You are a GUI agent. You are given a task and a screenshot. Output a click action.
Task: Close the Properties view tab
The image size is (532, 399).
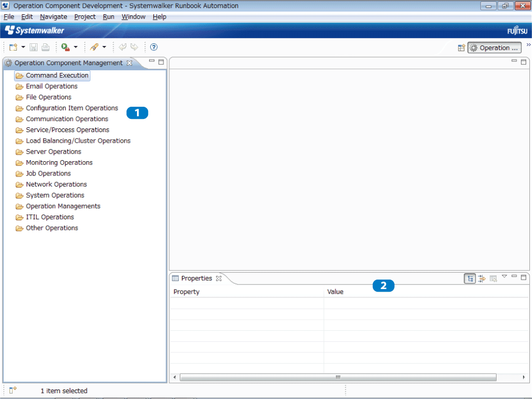click(219, 279)
